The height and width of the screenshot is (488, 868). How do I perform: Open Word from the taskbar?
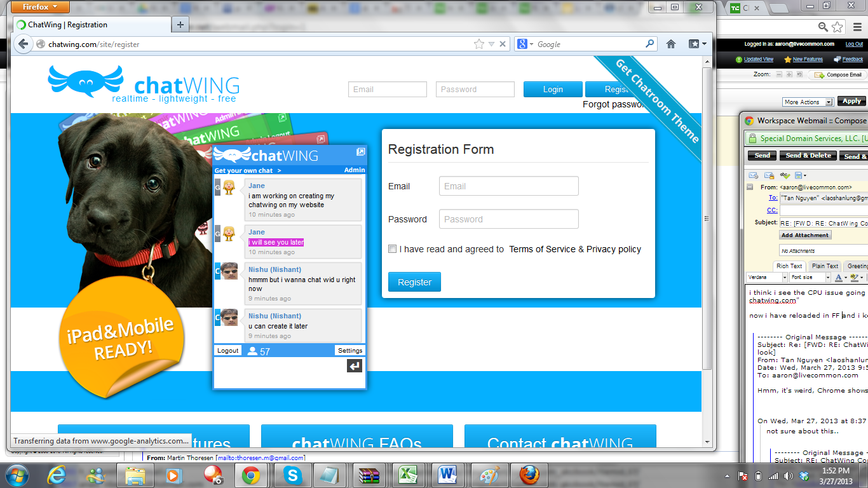pyautogui.click(x=448, y=475)
